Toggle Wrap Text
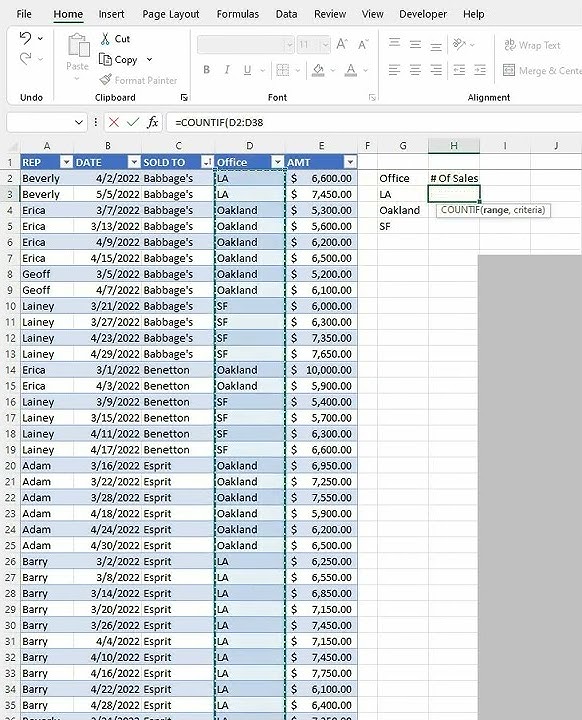Screen dimensions: 582x720 pyautogui.click(x=533, y=45)
